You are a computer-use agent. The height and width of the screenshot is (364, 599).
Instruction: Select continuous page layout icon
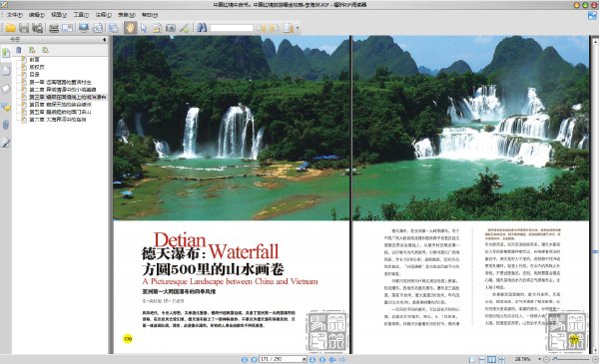point(482,359)
